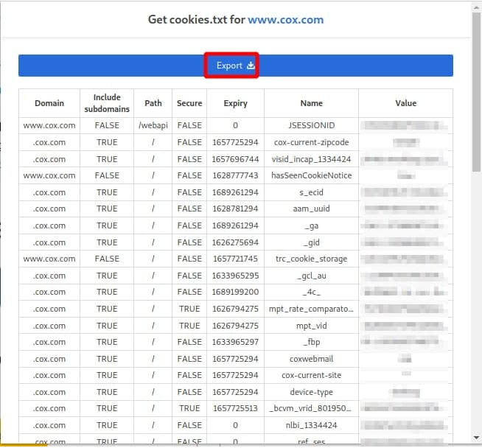
Task: Click the scrollbar up arrow
Action: point(476,7)
